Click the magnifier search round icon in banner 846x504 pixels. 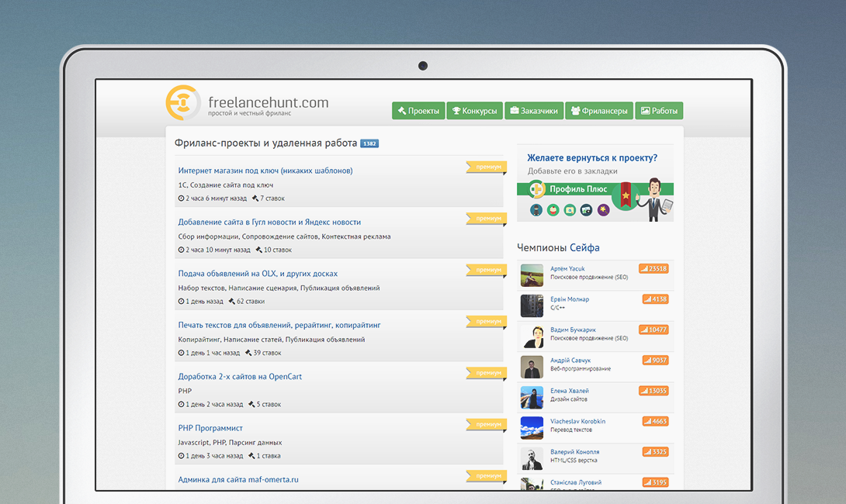(570, 209)
